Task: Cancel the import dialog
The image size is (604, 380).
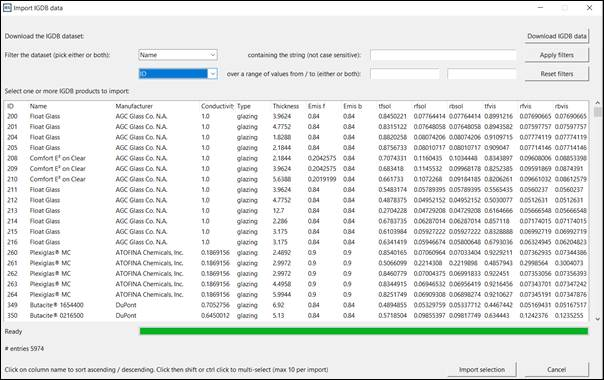Action: click(557, 370)
